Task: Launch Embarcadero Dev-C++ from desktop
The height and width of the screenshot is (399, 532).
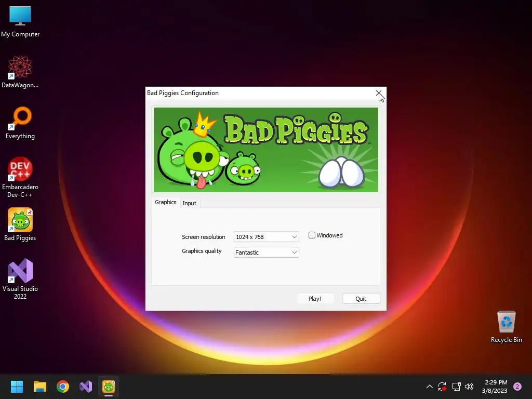Action: point(20,177)
